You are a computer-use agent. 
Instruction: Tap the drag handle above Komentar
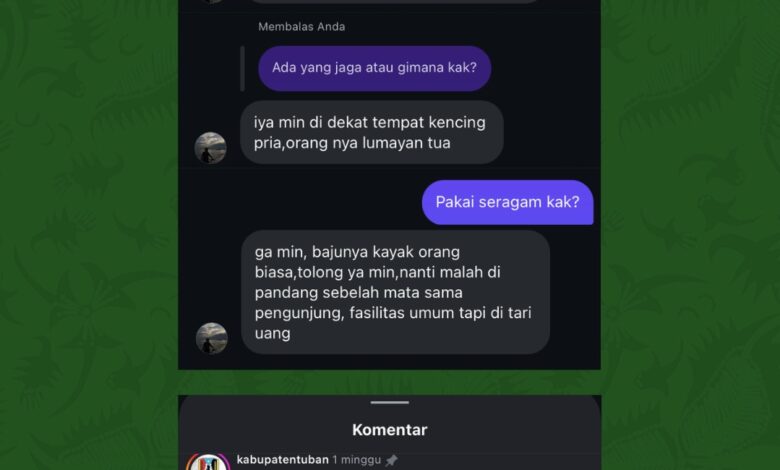click(390, 402)
